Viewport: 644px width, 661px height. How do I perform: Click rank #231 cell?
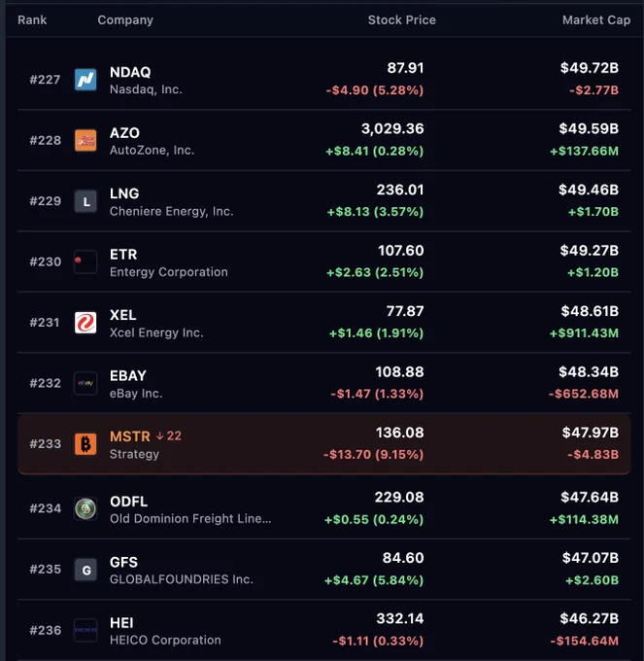coord(45,323)
